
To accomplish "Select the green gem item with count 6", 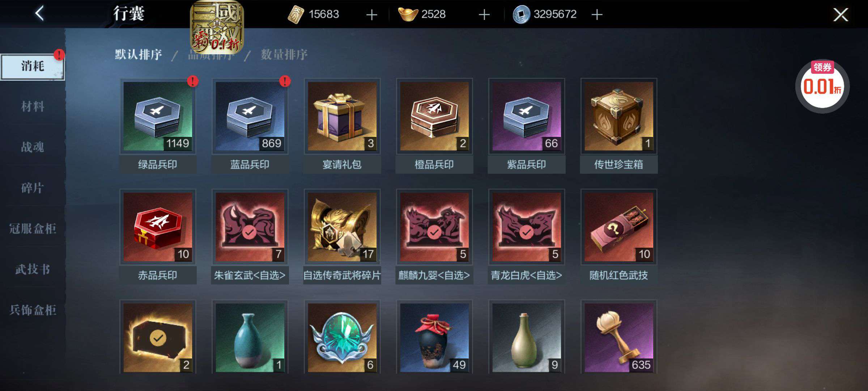I will pyautogui.click(x=342, y=338).
